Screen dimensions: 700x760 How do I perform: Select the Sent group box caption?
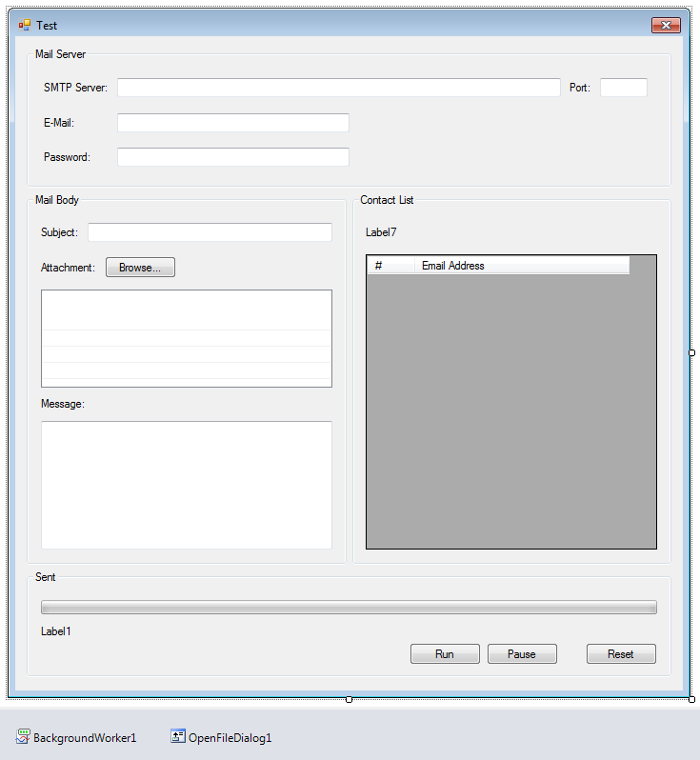point(45,577)
